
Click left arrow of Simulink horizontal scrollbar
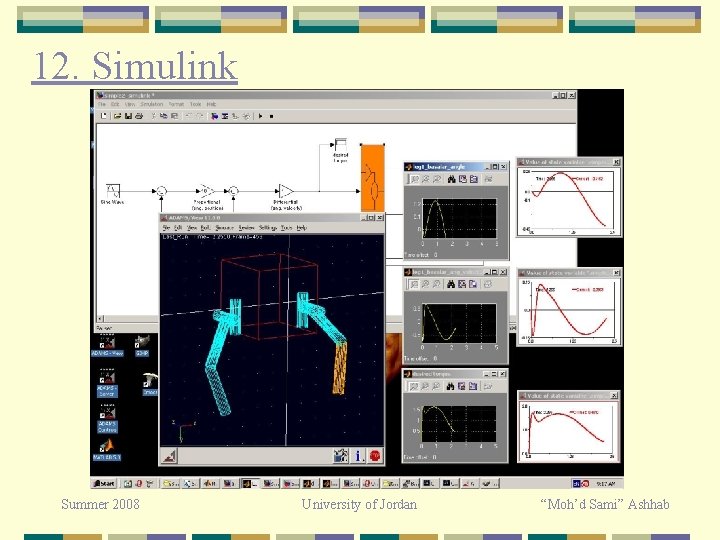coord(101,319)
